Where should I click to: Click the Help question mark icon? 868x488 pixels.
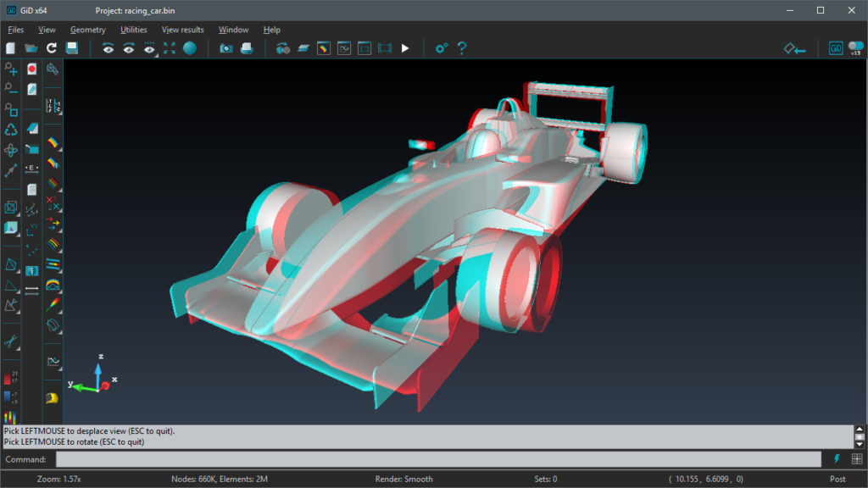461,48
